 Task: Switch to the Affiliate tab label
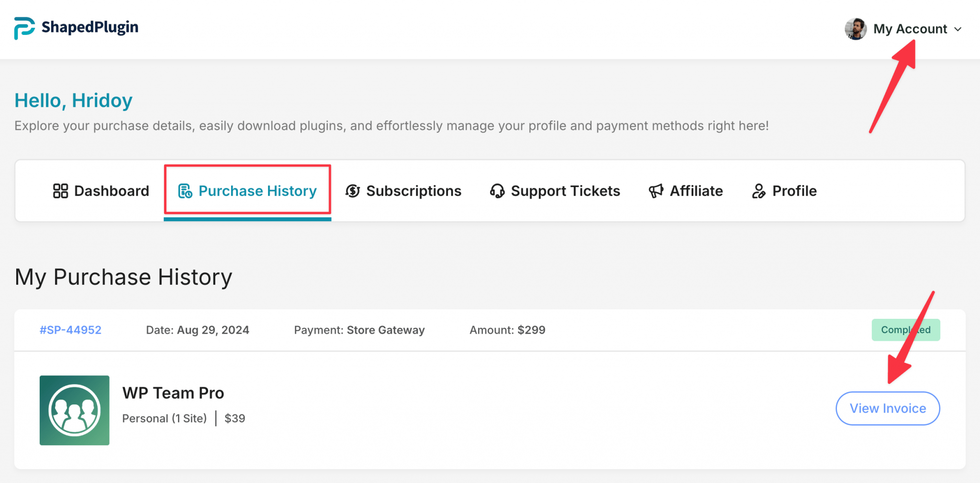(696, 191)
